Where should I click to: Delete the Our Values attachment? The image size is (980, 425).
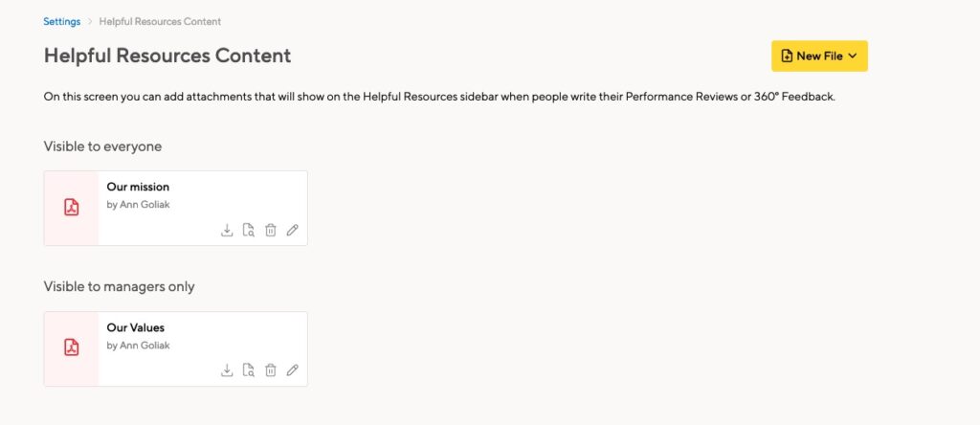(271, 370)
